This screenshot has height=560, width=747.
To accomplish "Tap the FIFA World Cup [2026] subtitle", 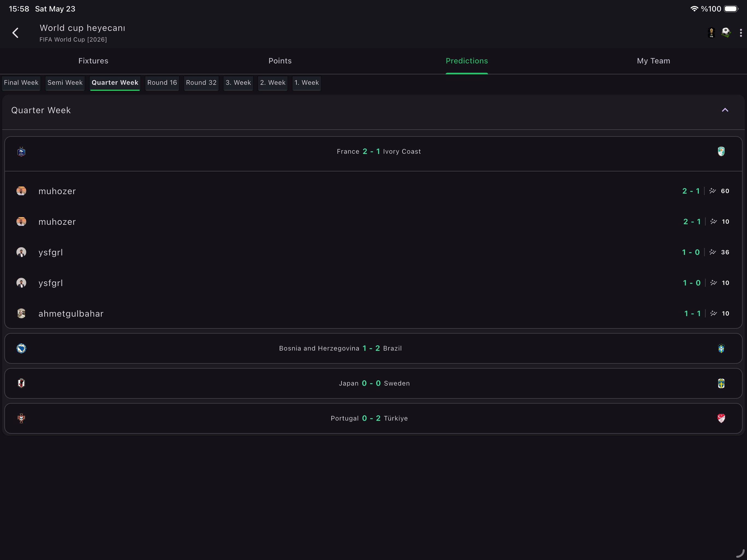I will pyautogui.click(x=73, y=40).
